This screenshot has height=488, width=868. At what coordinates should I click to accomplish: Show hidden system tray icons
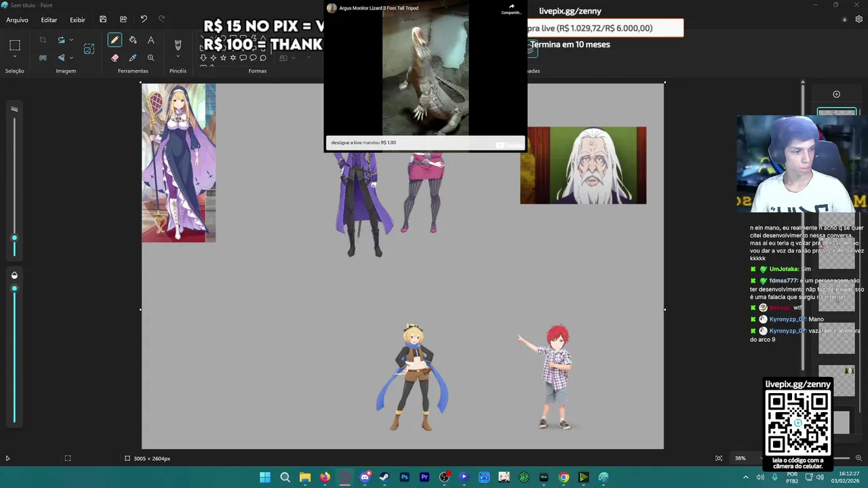coord(746,477)
